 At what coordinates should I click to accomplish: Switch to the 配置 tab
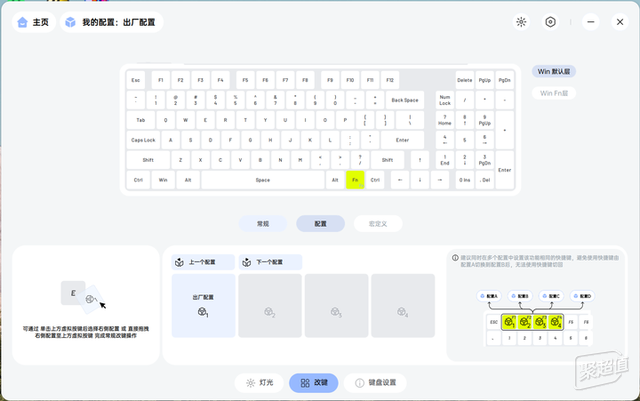coord(320,224)
